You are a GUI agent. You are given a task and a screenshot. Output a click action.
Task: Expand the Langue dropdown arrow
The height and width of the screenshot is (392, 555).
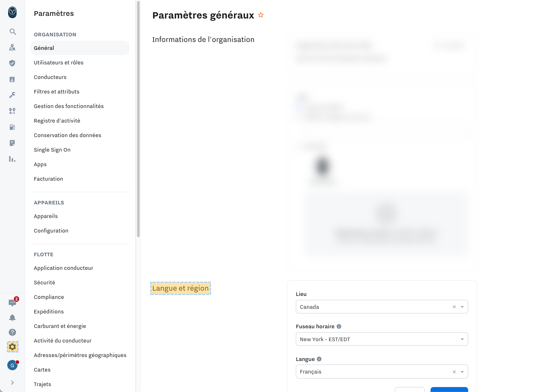462,372
